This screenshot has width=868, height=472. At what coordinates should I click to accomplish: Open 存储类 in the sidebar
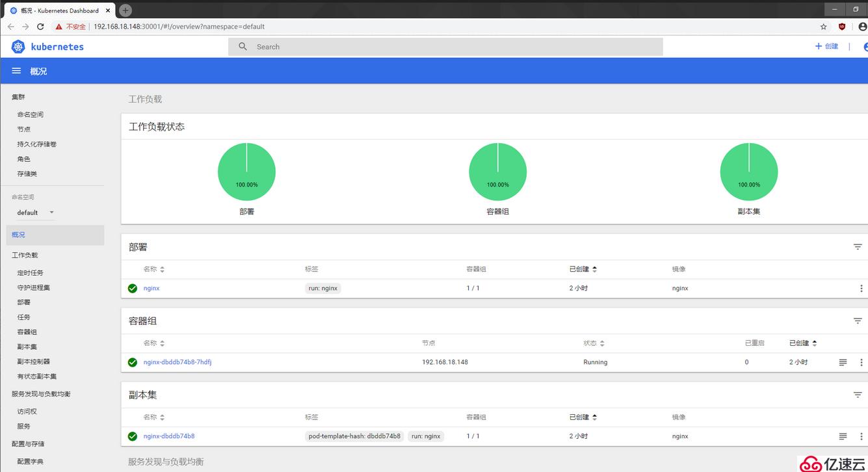click(27, 174)
